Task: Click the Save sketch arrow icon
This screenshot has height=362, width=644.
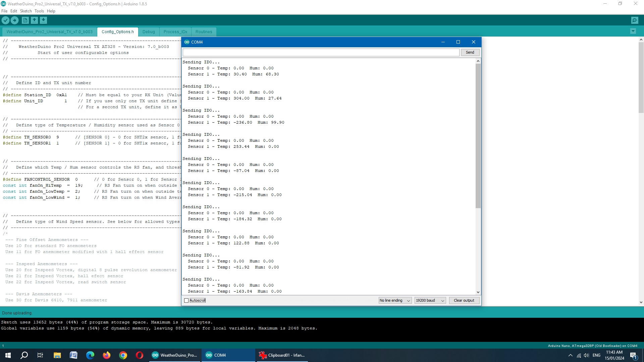Action: point(43,20)
